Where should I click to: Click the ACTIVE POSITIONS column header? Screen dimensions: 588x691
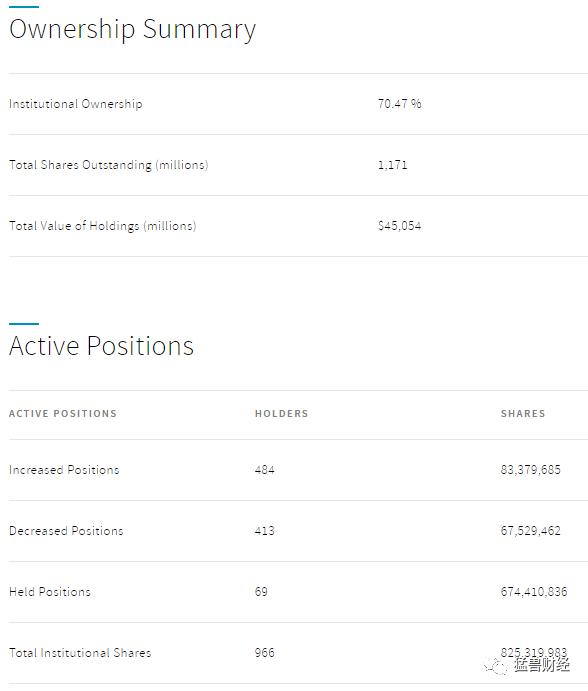63,413
